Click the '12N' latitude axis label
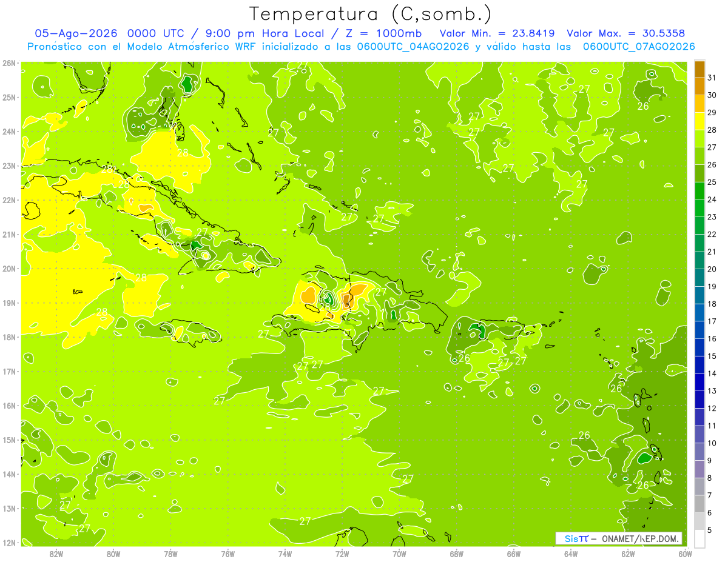Screen dimensions: 728x562 [8, 543]
